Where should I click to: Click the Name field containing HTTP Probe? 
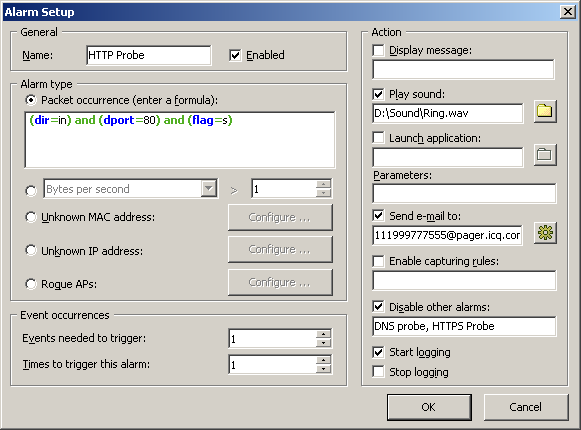point(149,55)
